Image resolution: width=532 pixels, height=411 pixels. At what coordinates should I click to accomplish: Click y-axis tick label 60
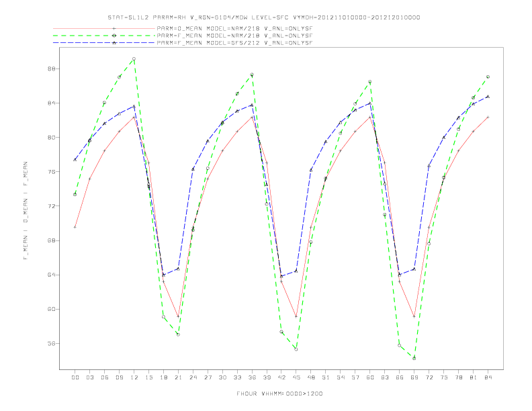pyautogui.click(x=52, y=310)
